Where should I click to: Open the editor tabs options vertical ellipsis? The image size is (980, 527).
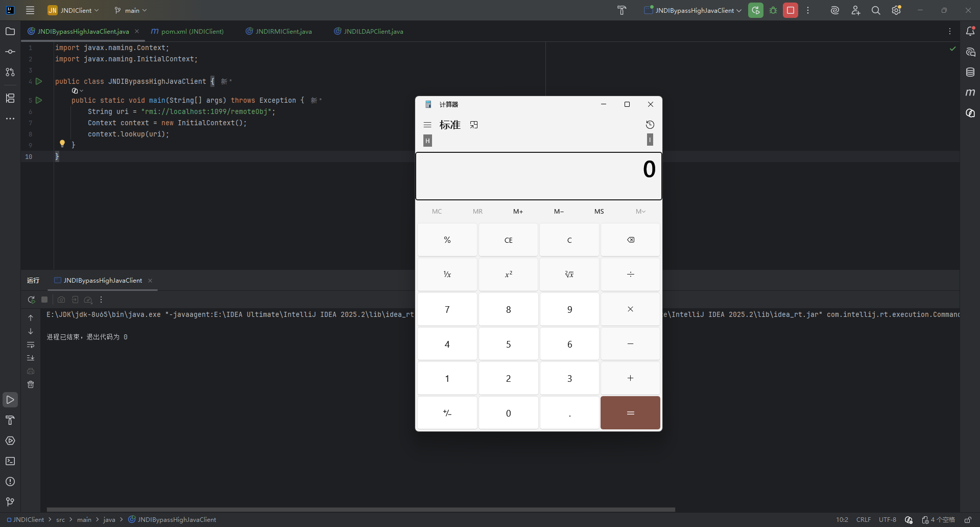point(950,31)
